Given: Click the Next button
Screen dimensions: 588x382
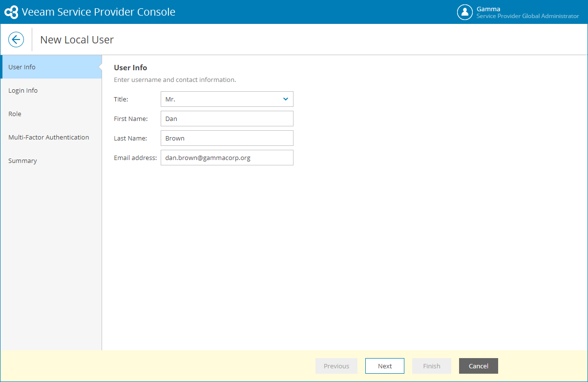Looking at the screenshot, I should click(385, 366).
